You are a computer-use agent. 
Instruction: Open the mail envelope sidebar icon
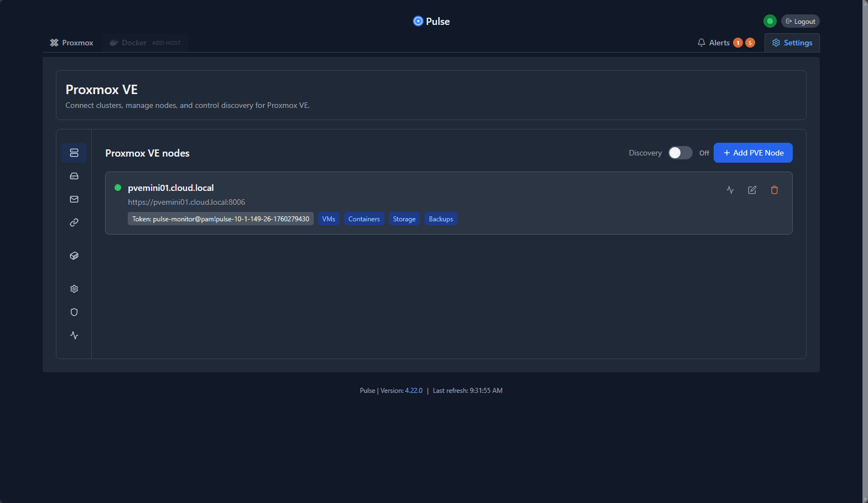click(x=74, y=199)
